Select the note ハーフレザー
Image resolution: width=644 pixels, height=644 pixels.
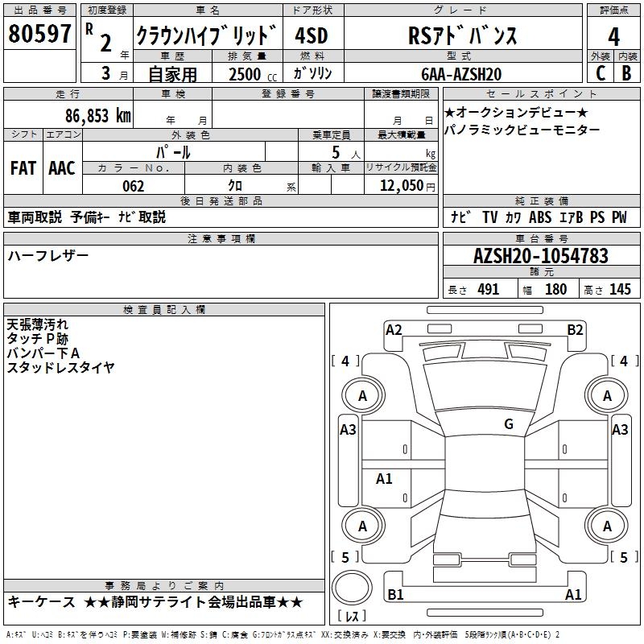[x=48, y=255]
